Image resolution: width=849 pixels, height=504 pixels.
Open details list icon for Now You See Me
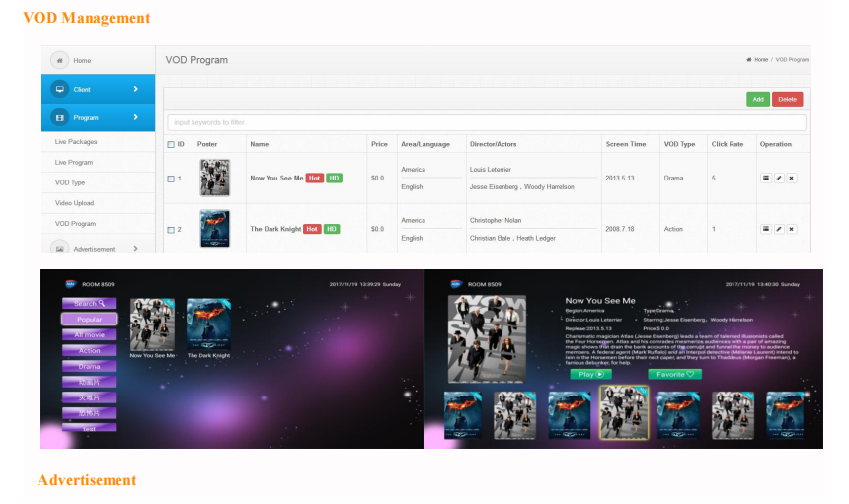tap(766, 178)
